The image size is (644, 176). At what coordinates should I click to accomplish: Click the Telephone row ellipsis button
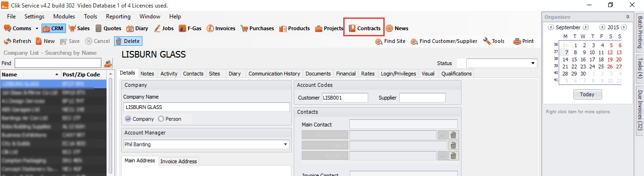442,135
